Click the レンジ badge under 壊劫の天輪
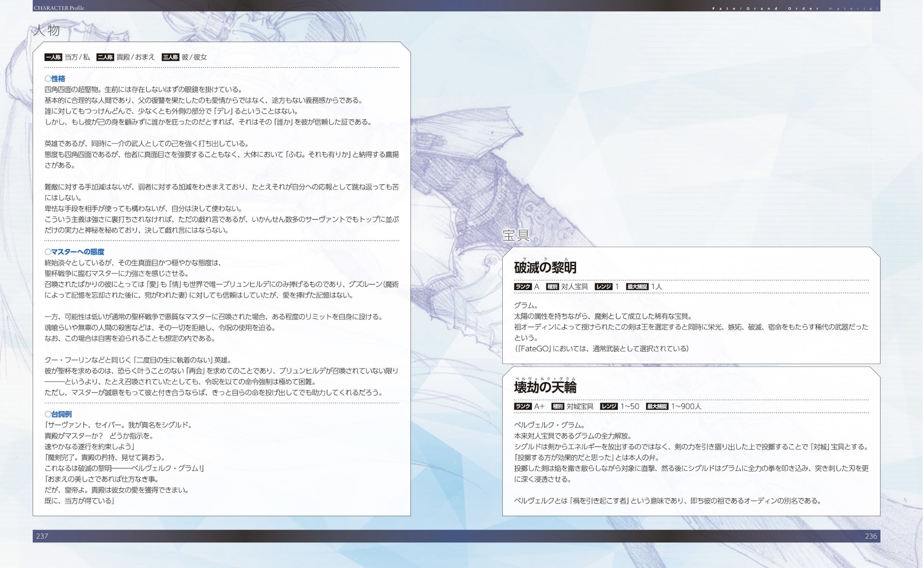This screenshot has height=568, width=924. (608, 406)
